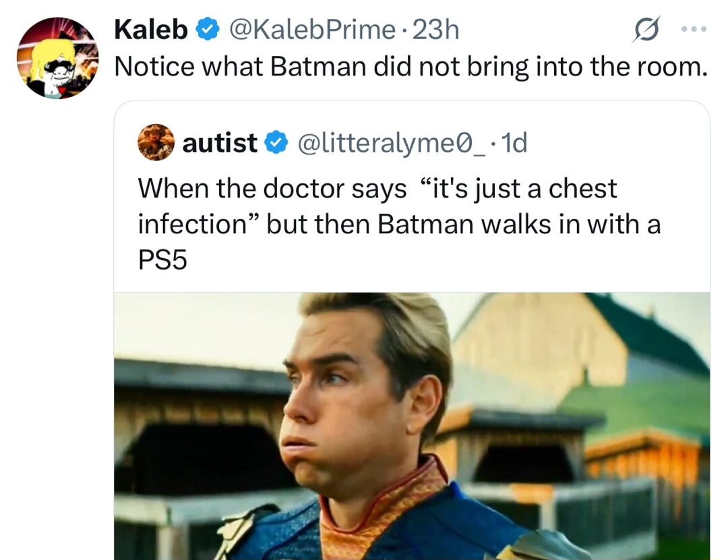Viewport: 728px width, 560px height.
Task: Open tweet text starting with "Notice what"
Action: click(x=411, y=67)
